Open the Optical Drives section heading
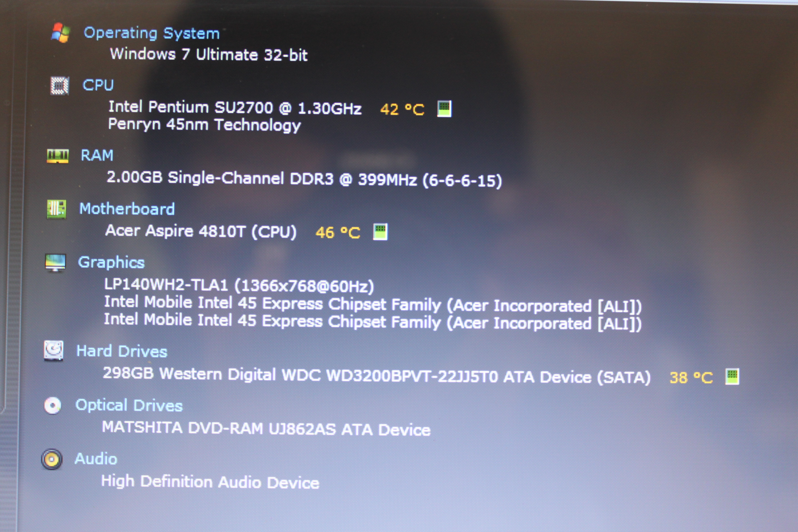Image resolution: width=798 pixels, height=532 pixels. 129,405
